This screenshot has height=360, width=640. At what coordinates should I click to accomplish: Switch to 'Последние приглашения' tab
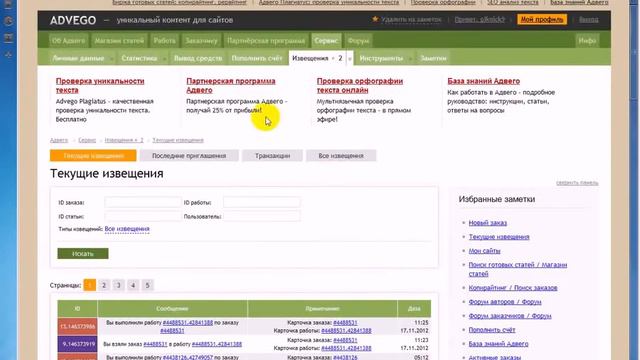(189, 156)
